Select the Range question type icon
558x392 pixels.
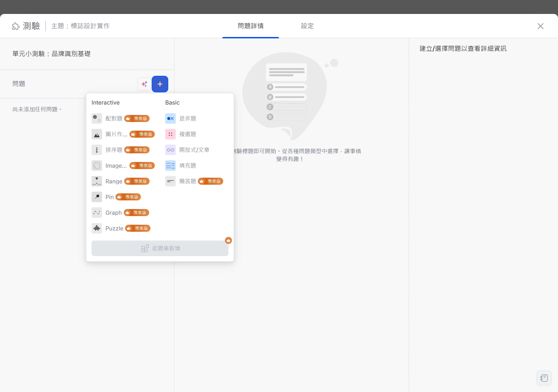coord(97,181)
